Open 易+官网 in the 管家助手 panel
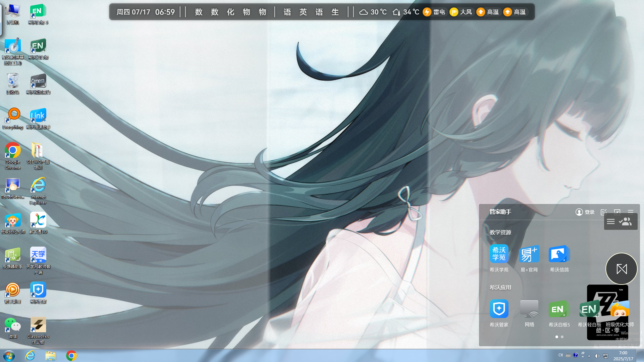The width and height of the screenshot is (644, 362). [529, 258]
